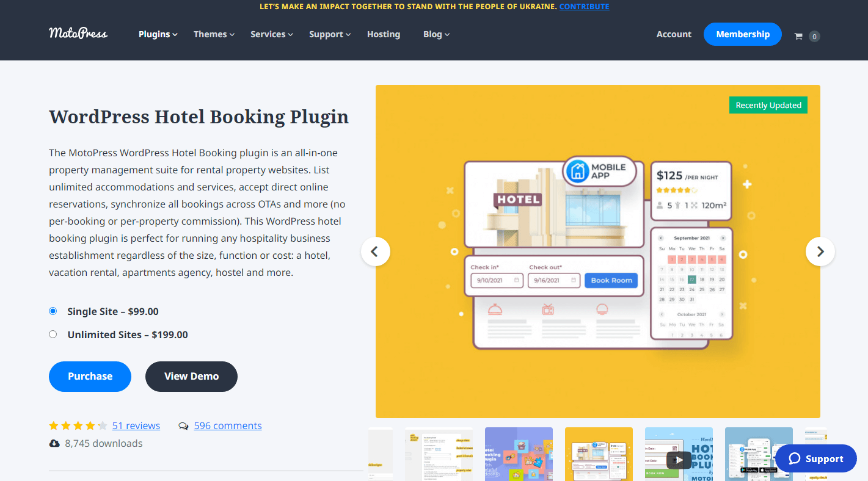Screen dimensions: 868x481
Task: Open the Support chat bubble
Action: pos(815,458)
